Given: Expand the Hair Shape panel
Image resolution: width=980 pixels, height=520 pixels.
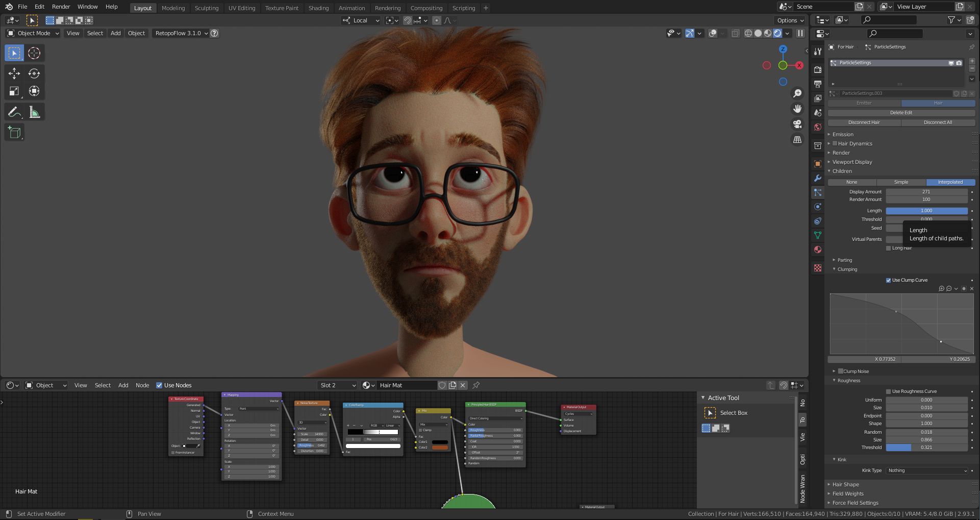Looking at the screenshot, I should point(845,484).
